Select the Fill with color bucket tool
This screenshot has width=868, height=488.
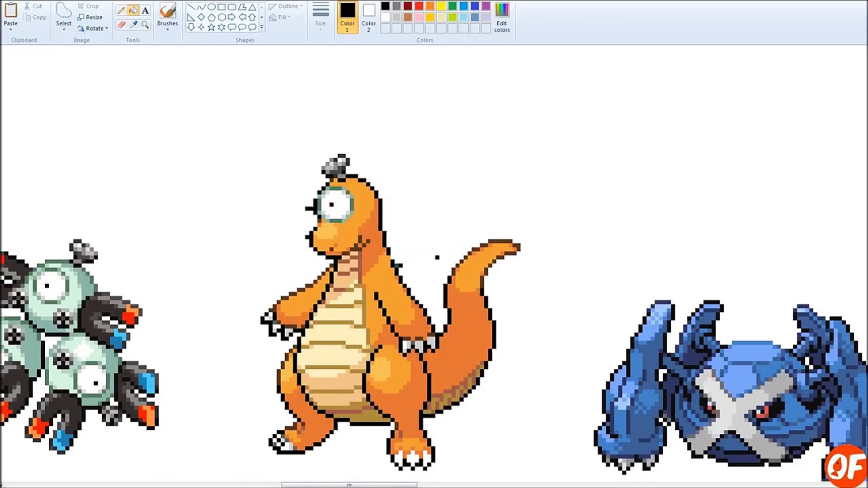click(x=133, y=10)
